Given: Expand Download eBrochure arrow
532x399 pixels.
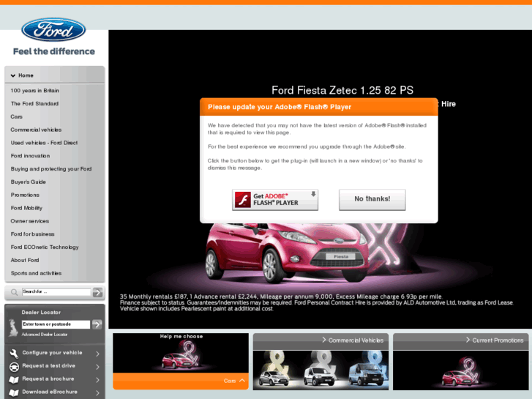Looking at the screenshot, I should point(97,392).
